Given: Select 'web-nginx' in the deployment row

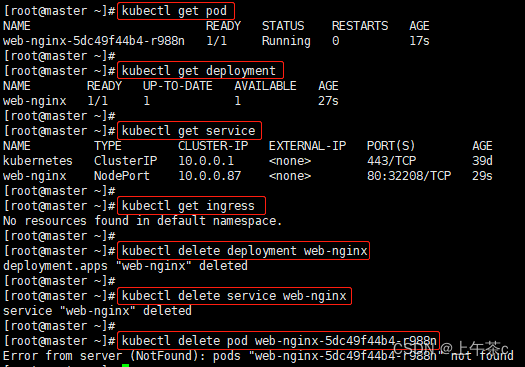Looking at the screenshot, I should click(35, 101).
